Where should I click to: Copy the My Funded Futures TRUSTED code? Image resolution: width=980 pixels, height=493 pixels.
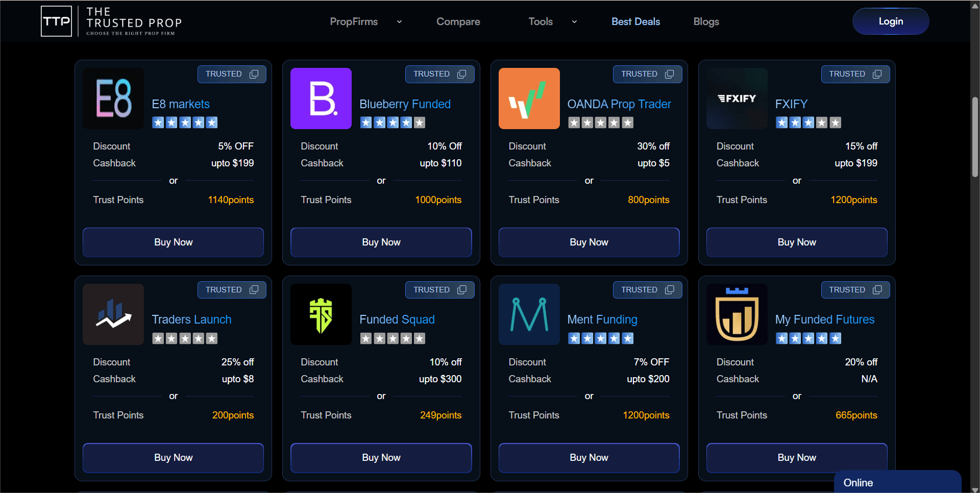[x=877, y=290]
